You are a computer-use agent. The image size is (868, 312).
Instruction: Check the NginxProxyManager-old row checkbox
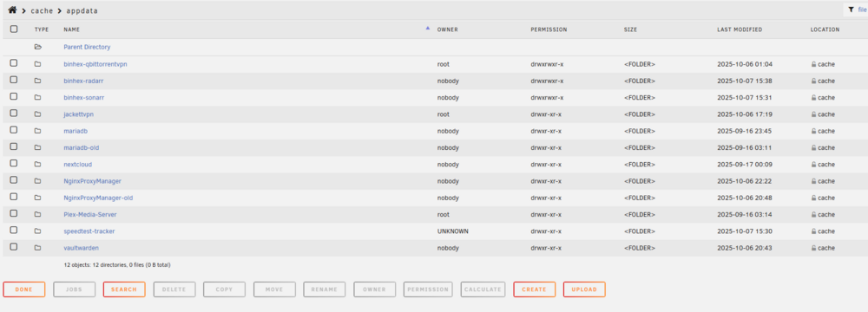[x=14, y=197]
